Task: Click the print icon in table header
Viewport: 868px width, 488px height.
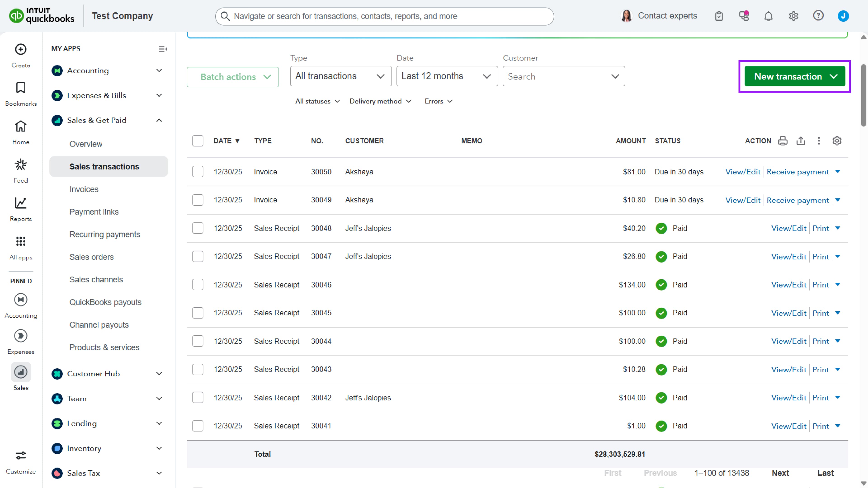Action: 782,141
